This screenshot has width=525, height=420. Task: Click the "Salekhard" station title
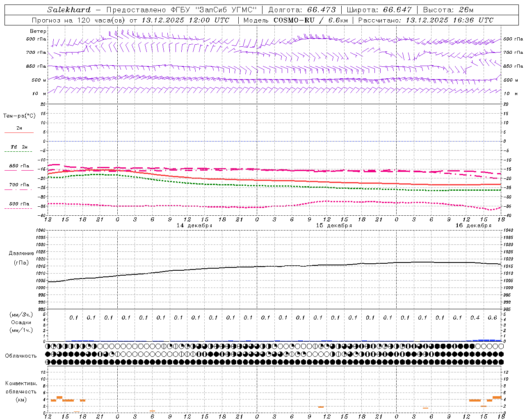tap(69, 10)
